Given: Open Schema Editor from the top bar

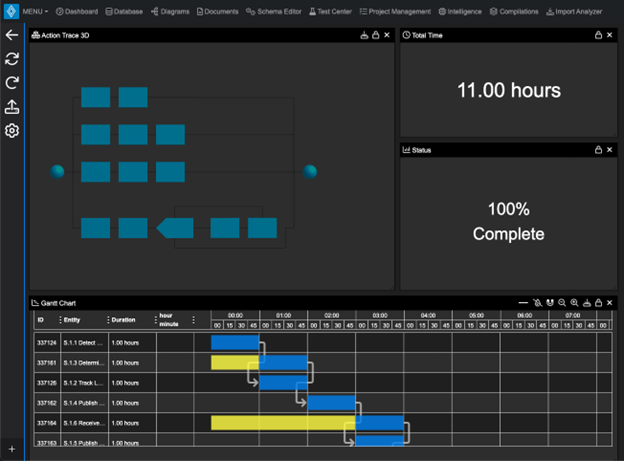Looking at the screenshot, I should pyautogui.click(x=274, y=12).
